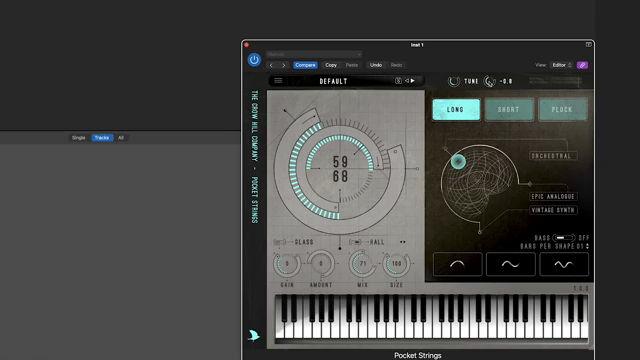This screenshot has height=360, width=640.
Task: Select the double-hump wave shape
Action: pyautogui.click(x=564, y=264)
